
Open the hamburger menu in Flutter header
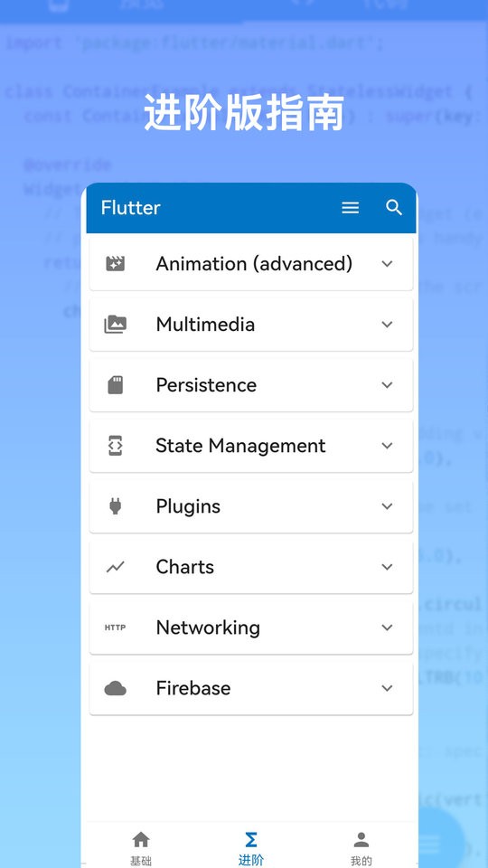351,208
